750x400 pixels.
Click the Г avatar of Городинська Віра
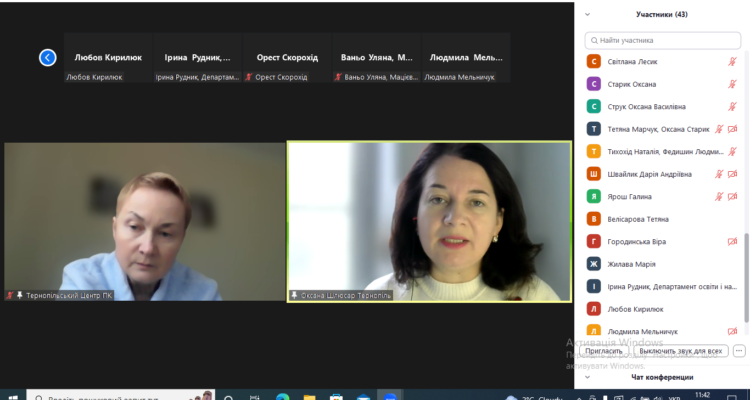[x=594, y=242]
